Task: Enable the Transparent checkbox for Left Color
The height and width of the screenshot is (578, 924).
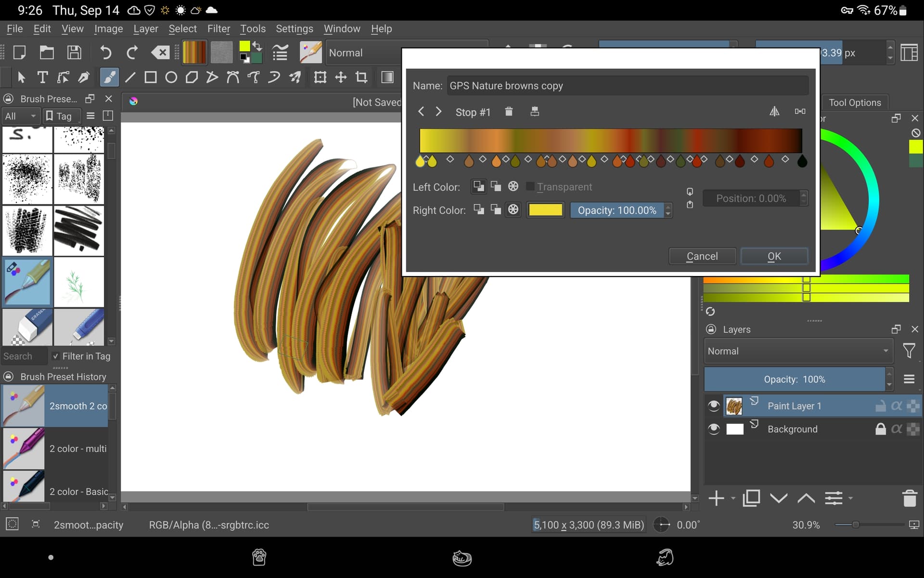Action: 530,187
